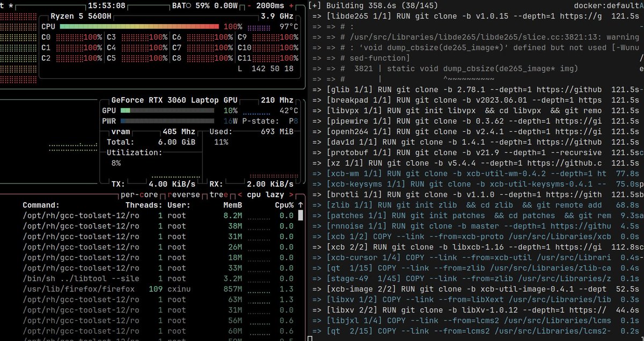Select the gcc-toolset process using 18M memory
This screenshot has width=644, height=341.
[158, 257]
